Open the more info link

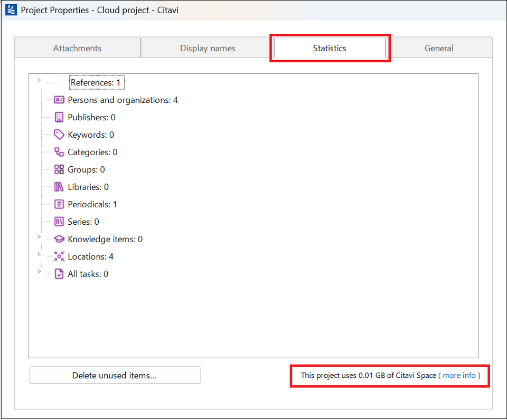459,375
